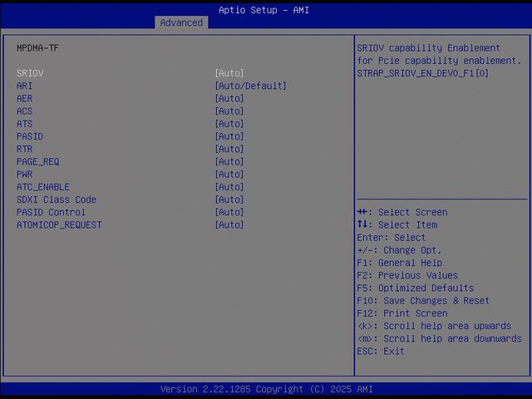Click the MPDMA-TF section heading

pos(37,48)
